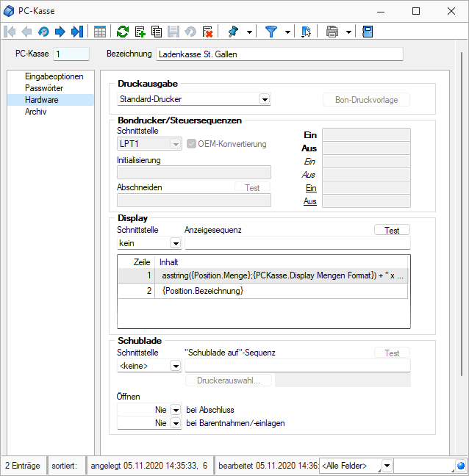Expand the Display Schnittstelle dropdown
This screenshot has width=469, height=476.
pos(176,243)
